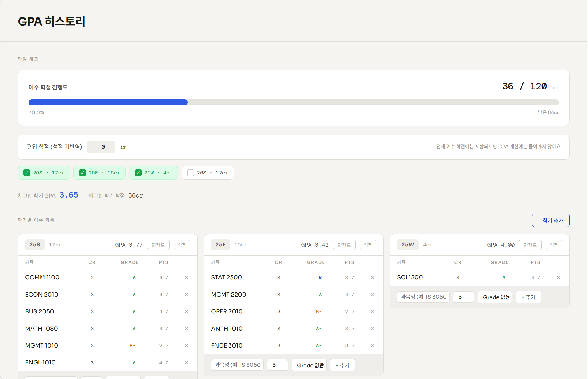Click the 36cr checked-semester credits value
The width and height of the screenshot is (588, 379).
pyautogui.click(x=136, y=195)
